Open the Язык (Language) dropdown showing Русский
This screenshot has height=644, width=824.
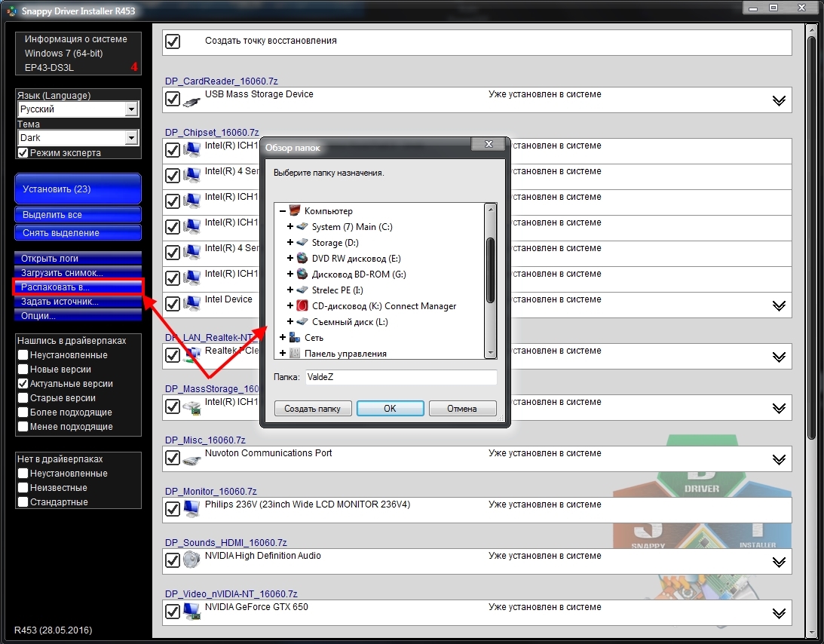tap(78, 109)
